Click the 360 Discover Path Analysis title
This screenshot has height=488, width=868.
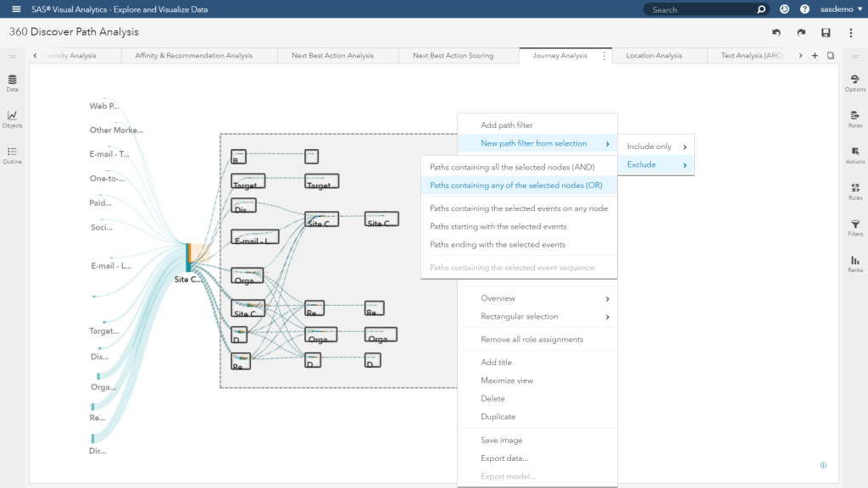point(74,32)
